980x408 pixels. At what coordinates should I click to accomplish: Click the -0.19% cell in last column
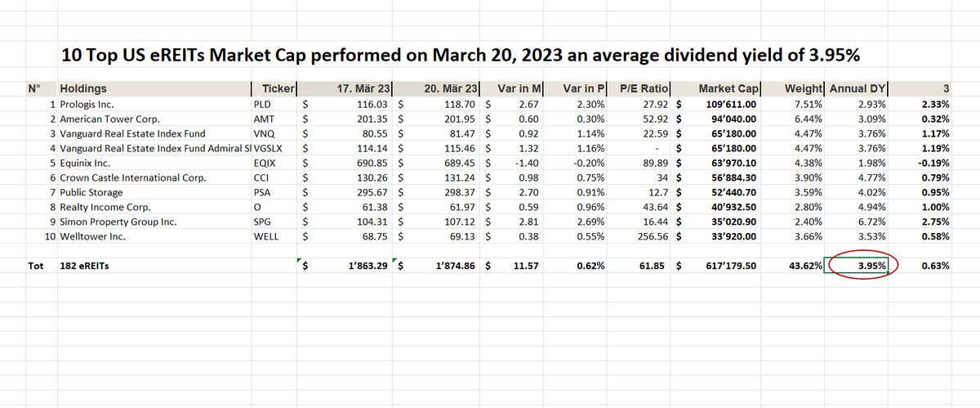click(x=934, y=163)
